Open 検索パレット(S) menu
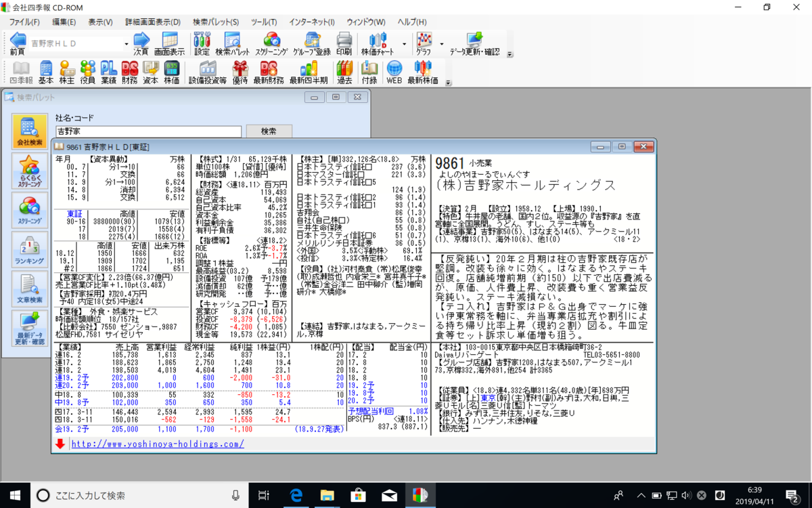The width and height of the screenshot is (812, 508). (x=215, y=22)
